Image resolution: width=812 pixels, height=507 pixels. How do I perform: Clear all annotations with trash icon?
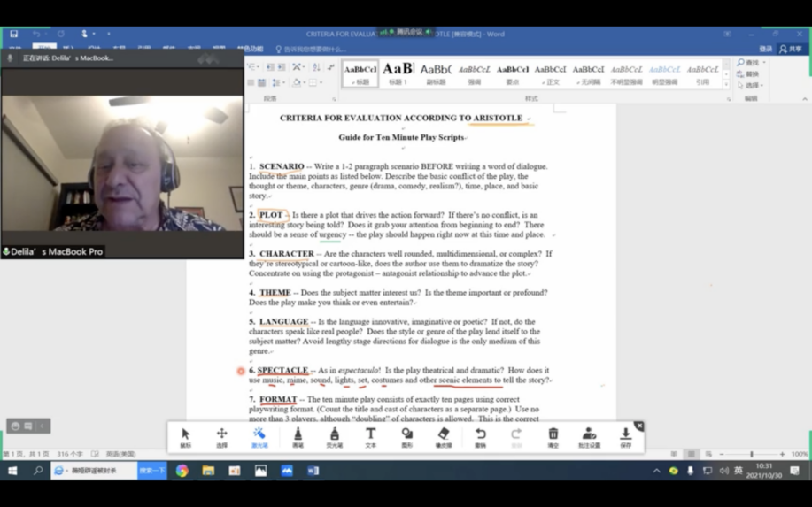click(x=553, y=436)
